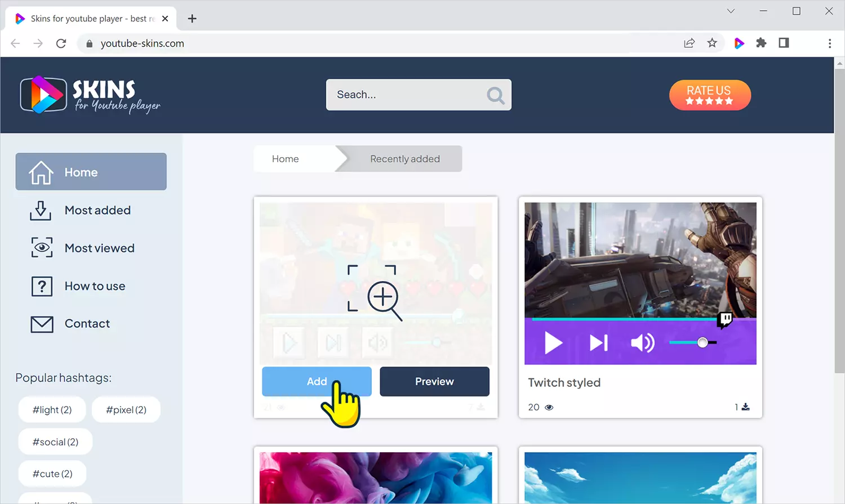Filter by #cute (2) hashtag
Image resolution: width=845 pixels, height=504 pixels.
(x=52, y=474)
